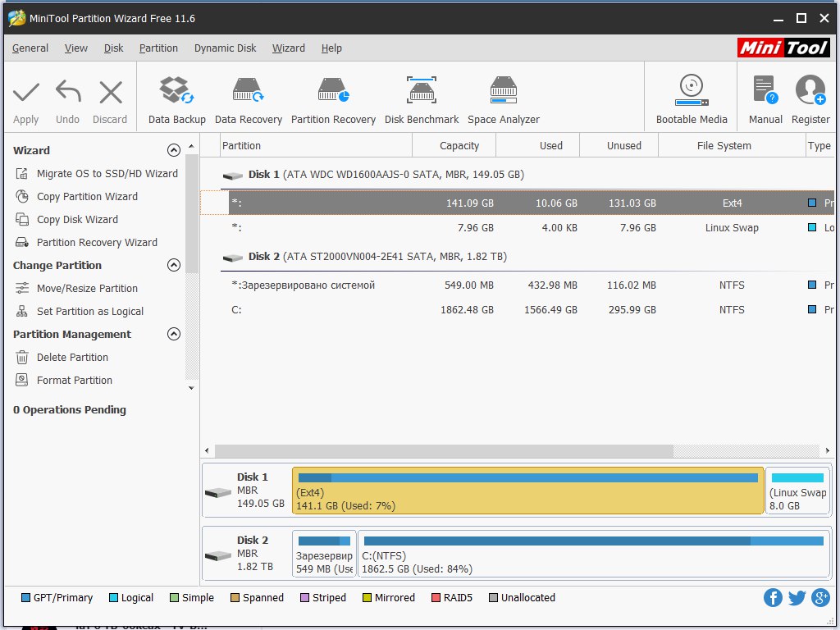Sort by Capacity column header
The width and height of the screenshot is (840, 630).
pos(454,146)
